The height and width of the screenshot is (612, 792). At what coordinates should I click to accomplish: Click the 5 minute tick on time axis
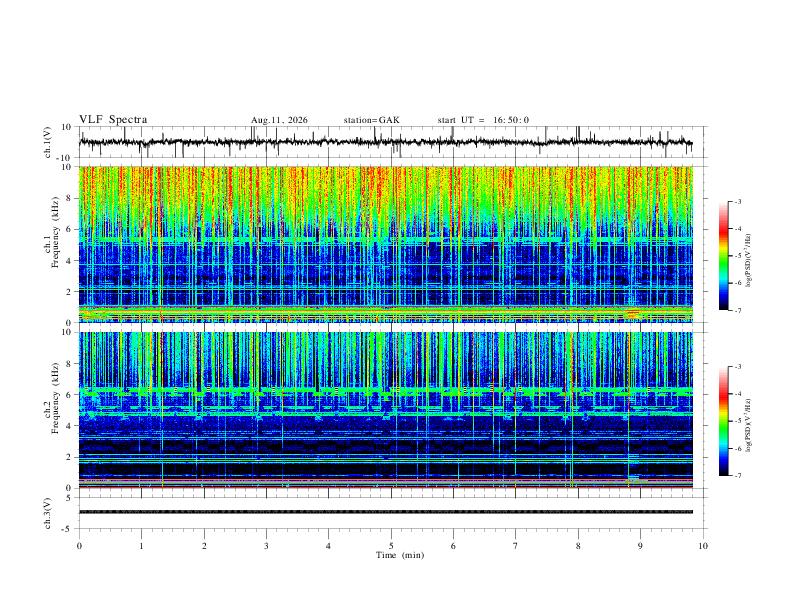click(x=391, y=546)
